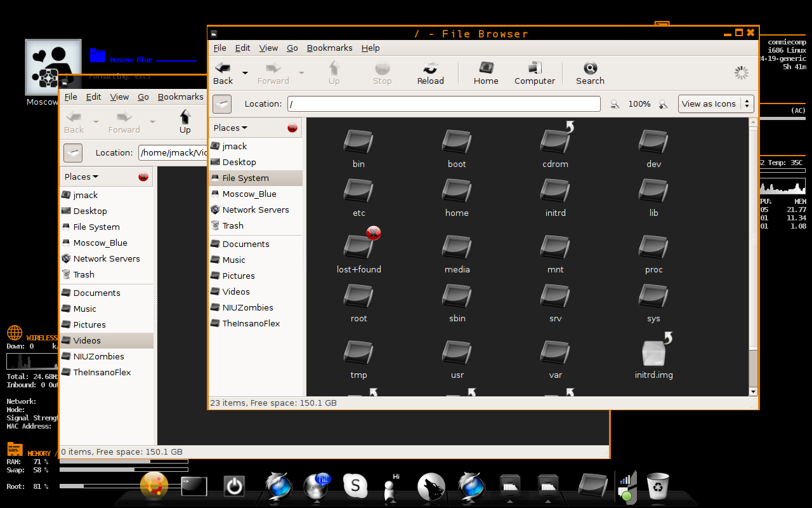Open Back history dropdown arrow in front window
Image resolution: width=812 pixels, height=508 pixels.
(x=245, y=73)
